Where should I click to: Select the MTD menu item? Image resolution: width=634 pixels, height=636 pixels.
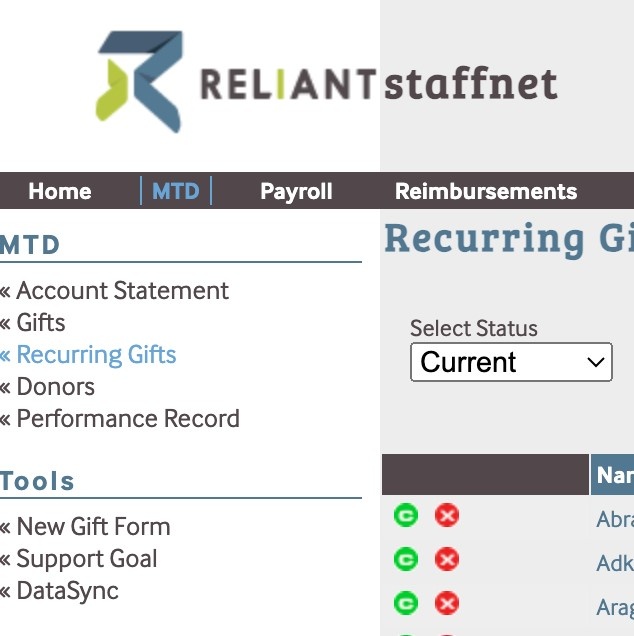[x=176, y=191]
